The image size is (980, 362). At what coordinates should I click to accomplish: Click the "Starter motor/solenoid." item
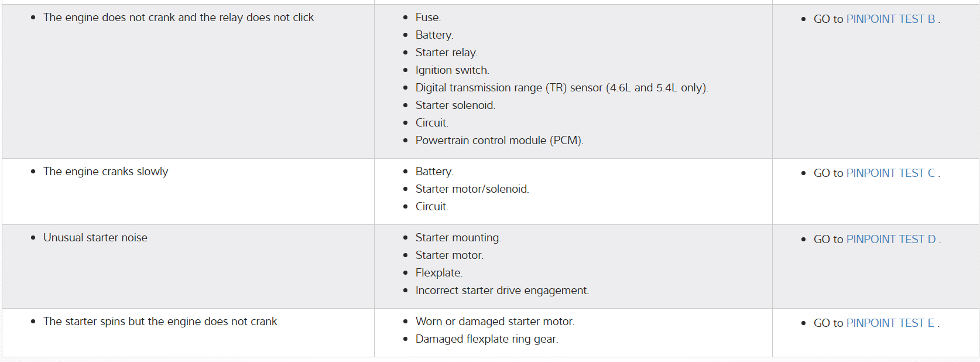[x=472, y=189]
